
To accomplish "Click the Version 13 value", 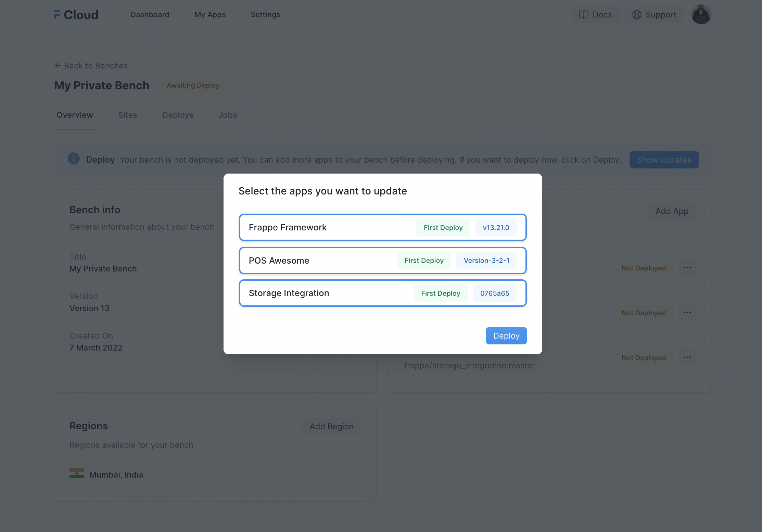I will (x=89, y=308).
